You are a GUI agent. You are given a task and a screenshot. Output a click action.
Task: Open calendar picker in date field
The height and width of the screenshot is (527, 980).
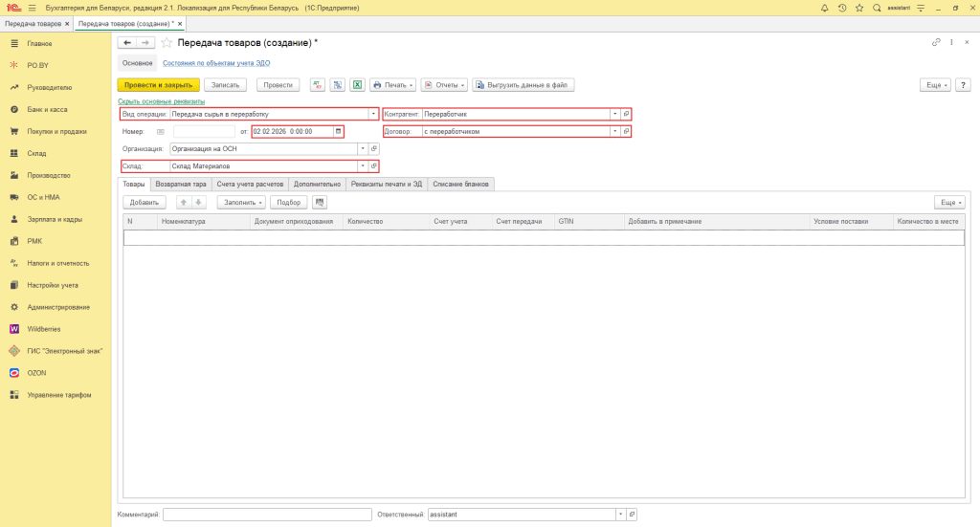(338, 131)
